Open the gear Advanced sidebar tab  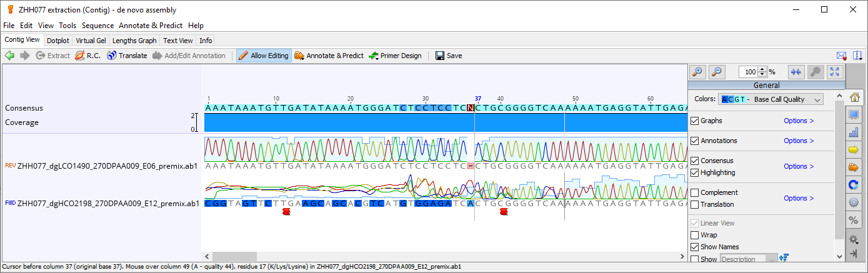pos(854,202)
